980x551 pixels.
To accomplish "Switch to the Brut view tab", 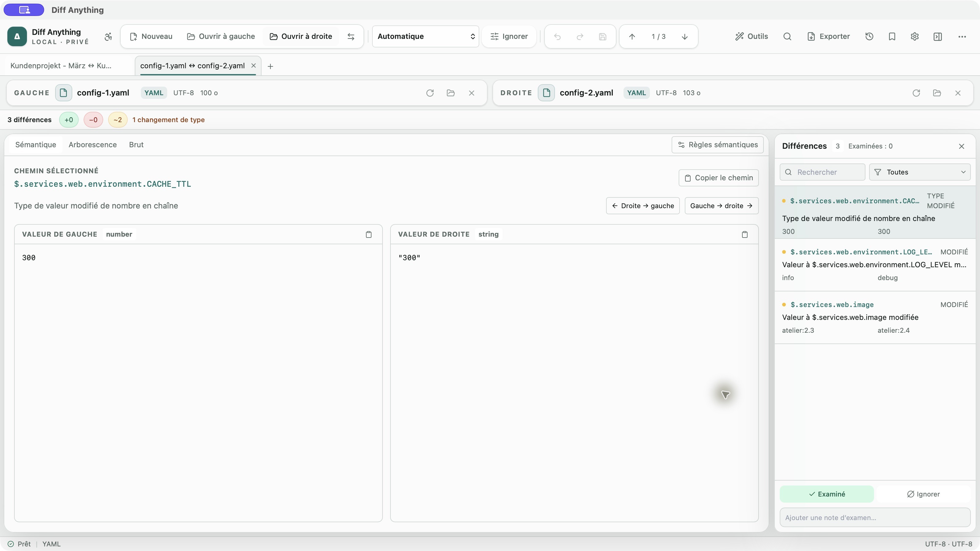I will point(136,145).
